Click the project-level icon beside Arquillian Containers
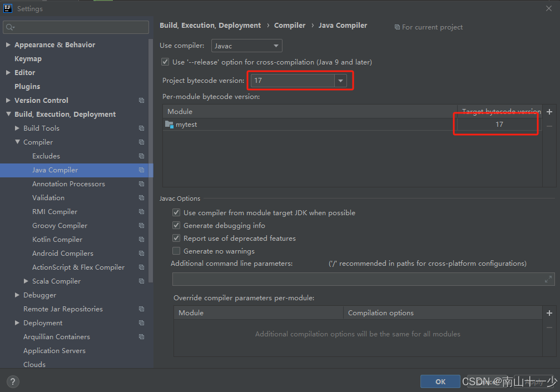The height and width of the screenshot is (392, 560). click(141, 337)
